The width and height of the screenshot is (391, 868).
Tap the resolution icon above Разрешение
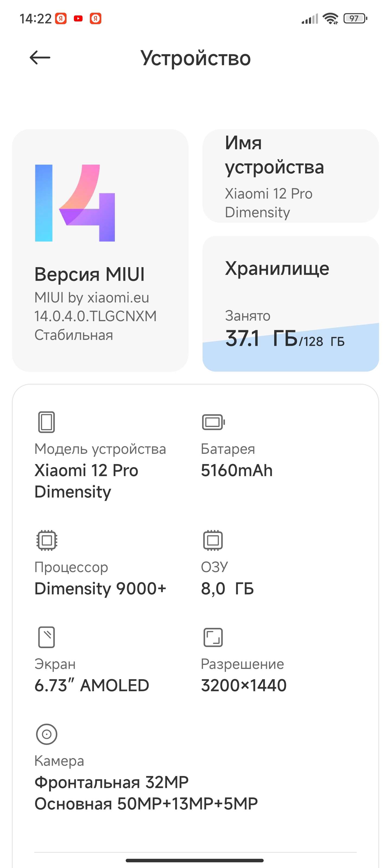pyautogui.click(x=213, y=637)
